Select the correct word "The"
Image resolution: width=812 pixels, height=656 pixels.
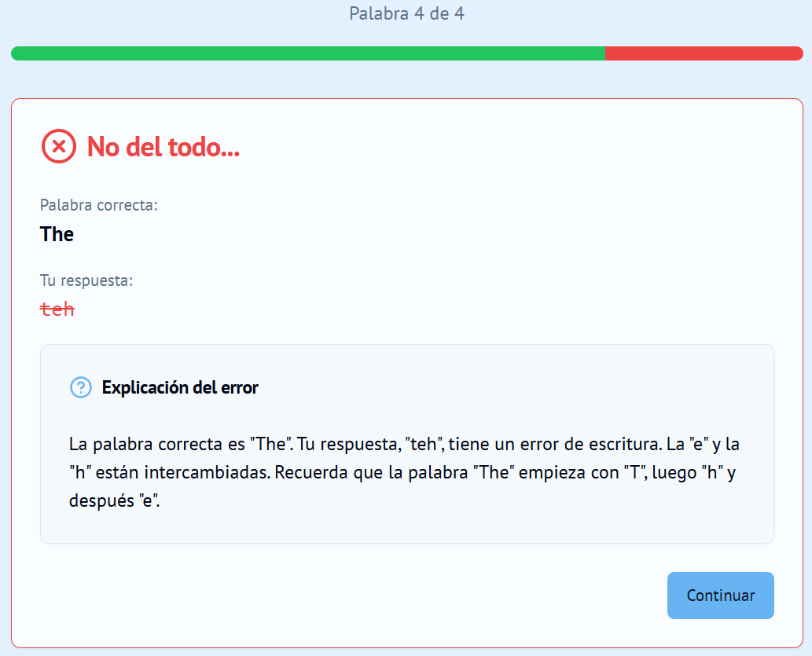point(55,234)
